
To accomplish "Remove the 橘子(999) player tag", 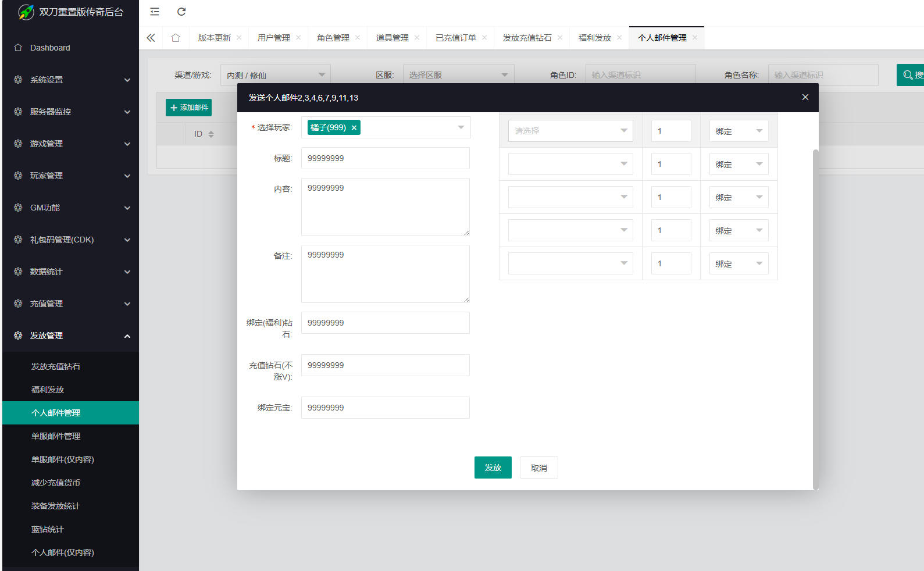I will click(354, 128).
